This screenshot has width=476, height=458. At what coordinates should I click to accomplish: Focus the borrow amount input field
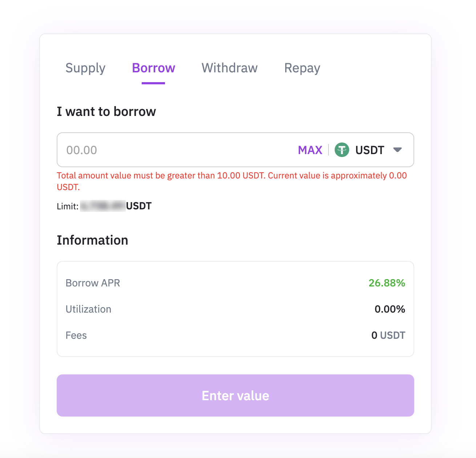click(174, 150)
